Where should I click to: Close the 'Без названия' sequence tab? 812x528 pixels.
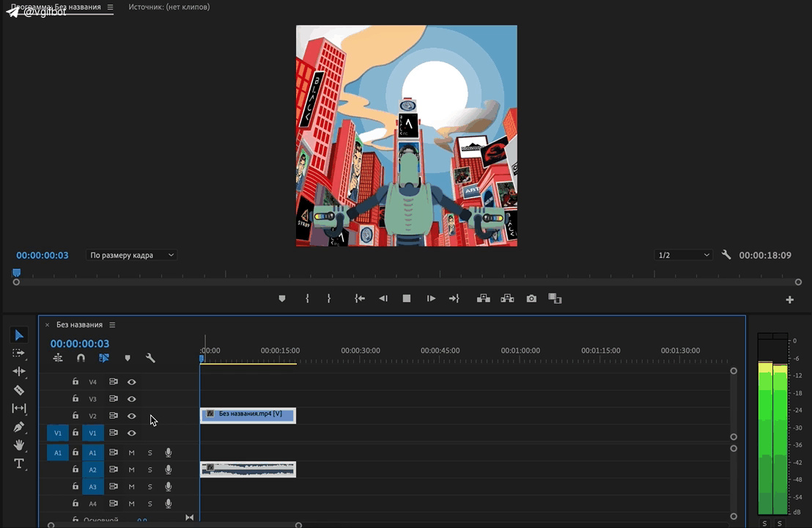(x=47, y=325)
